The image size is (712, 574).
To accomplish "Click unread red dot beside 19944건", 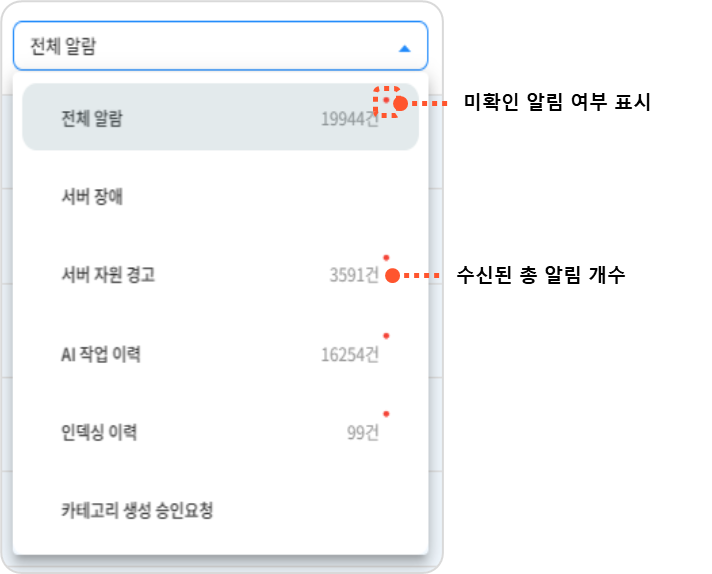I will 386,100.
